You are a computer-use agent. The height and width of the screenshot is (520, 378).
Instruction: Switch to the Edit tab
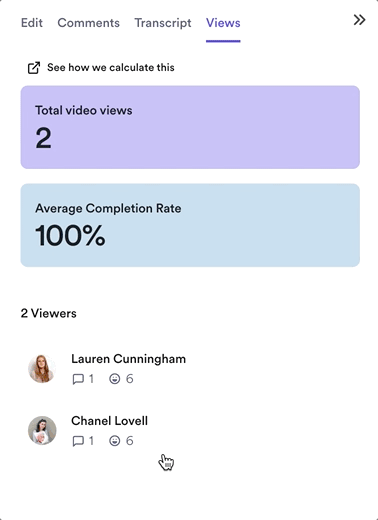(32, 23)
